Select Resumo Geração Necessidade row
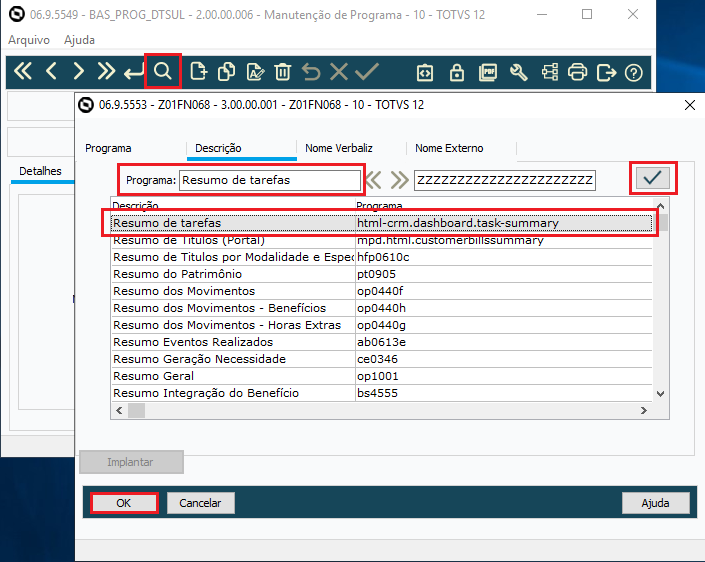The width and height of the screenshot is (705, 562). pos(381,359)
